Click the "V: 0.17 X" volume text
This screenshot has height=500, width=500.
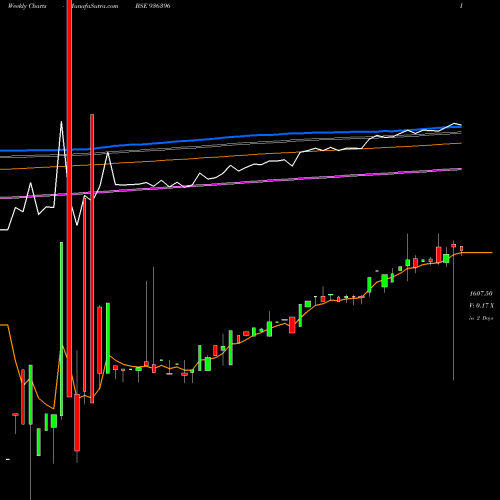(x=481, y=306)
